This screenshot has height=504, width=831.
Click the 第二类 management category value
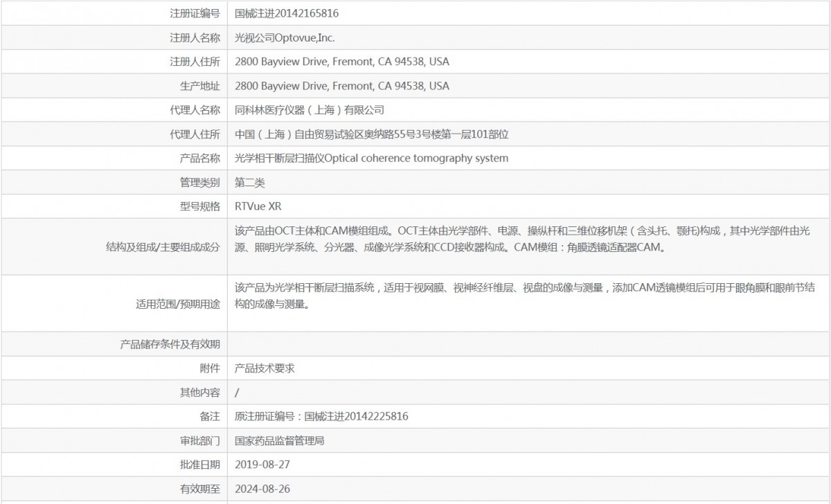tap(250, 183)
